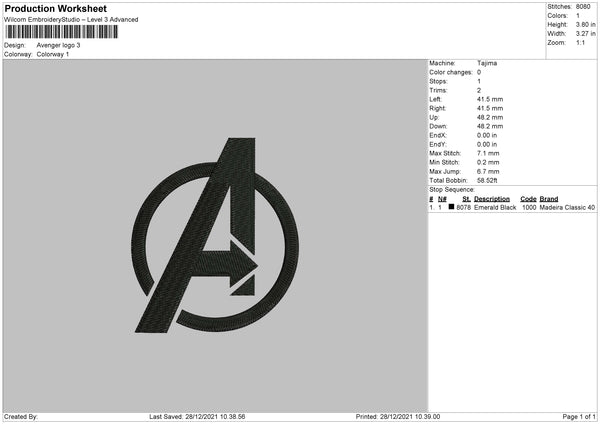Click the Trims value '2'

(x=479, y=90)
